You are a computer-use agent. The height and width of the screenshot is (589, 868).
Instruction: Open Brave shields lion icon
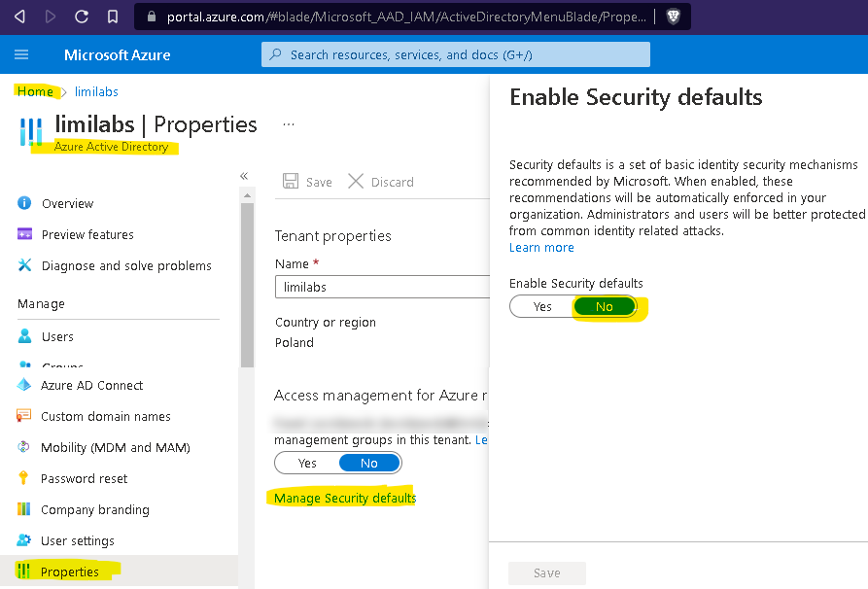674,17
